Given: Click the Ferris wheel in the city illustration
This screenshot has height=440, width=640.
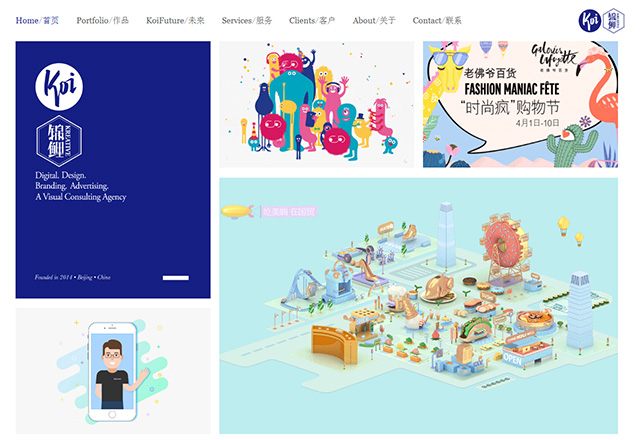Looking at the screenshot, I should 507,247.
